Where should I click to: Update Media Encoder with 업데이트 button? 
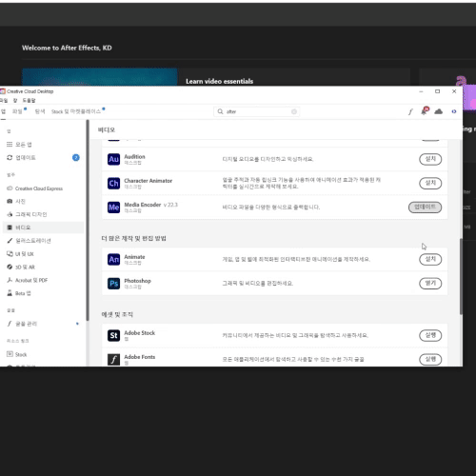click(x=425, y=208)
